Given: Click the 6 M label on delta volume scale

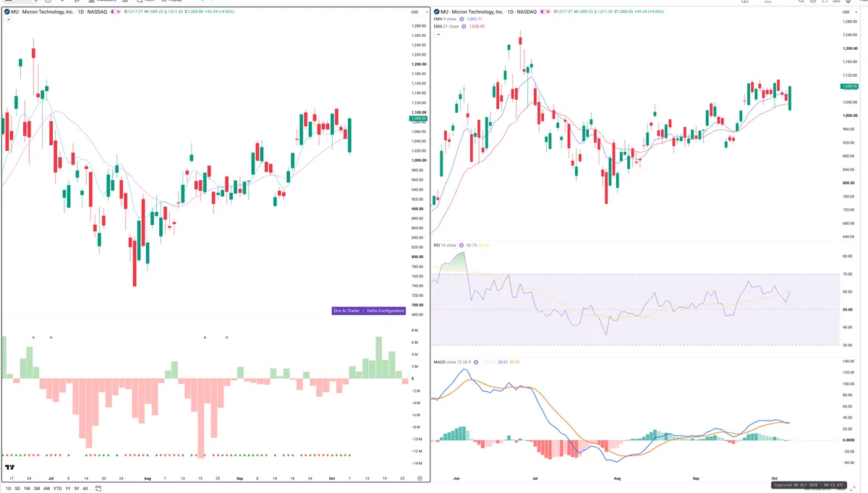Looking at the screenshot, I should 415,342.
